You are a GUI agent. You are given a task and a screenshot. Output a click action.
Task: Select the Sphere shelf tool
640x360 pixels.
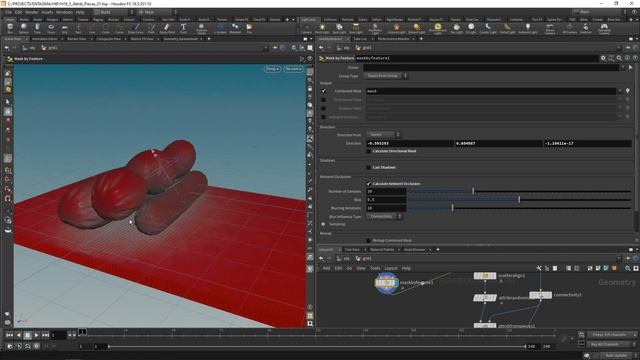[24, 29]
